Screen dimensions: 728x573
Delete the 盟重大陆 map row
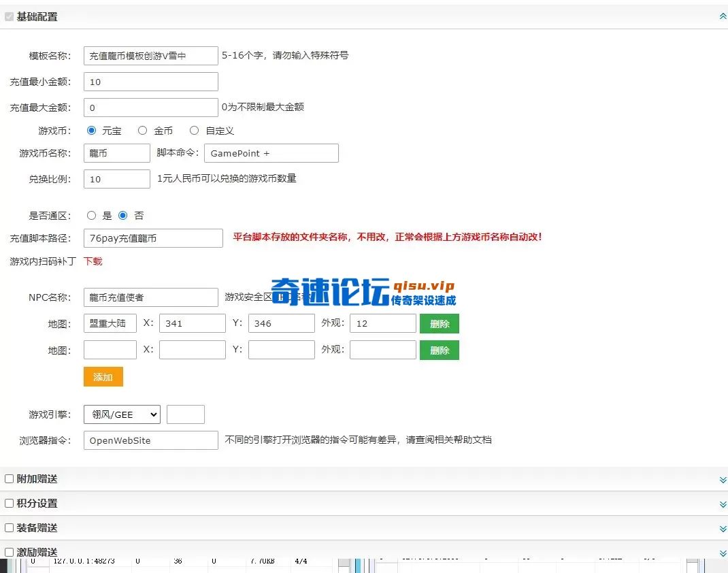coord(439,324)
